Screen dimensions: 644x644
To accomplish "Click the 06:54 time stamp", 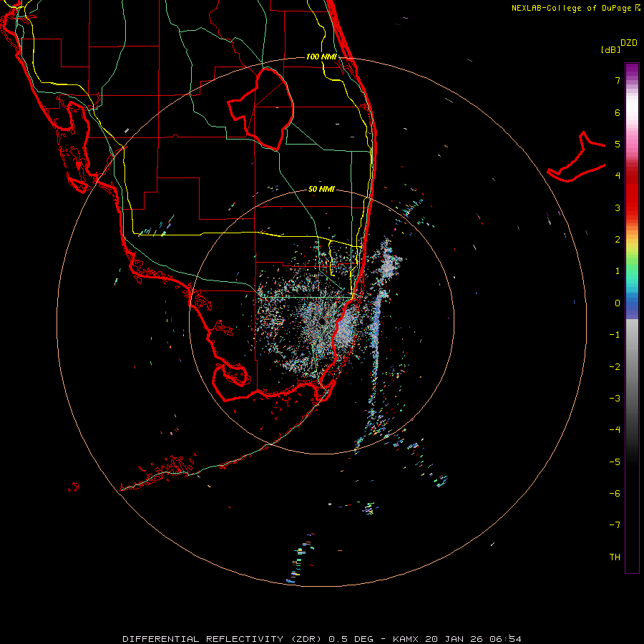I will click(x=506, y=639).
